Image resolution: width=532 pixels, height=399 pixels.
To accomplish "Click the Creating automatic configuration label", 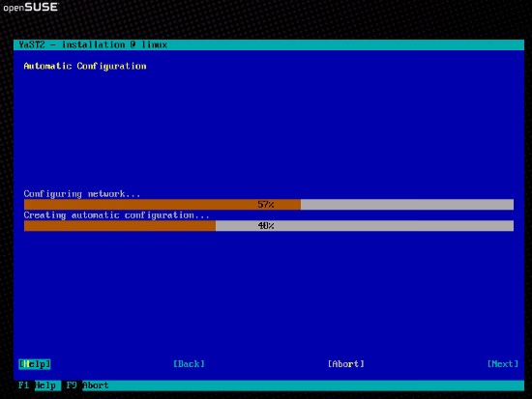I will tap(116, 215).
